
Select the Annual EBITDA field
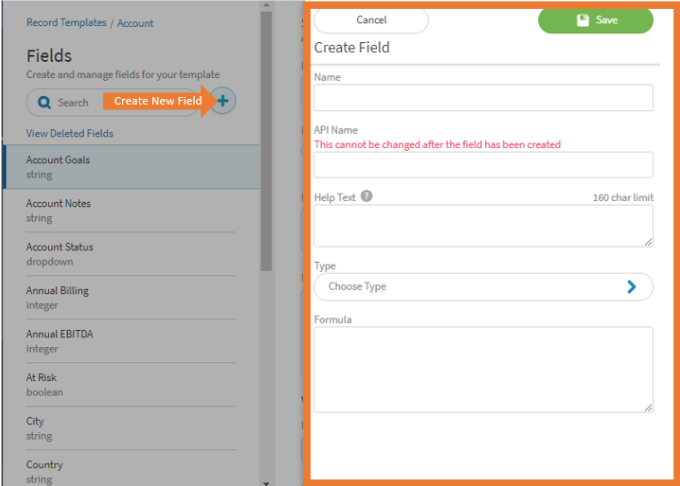(x=131, y=341)
